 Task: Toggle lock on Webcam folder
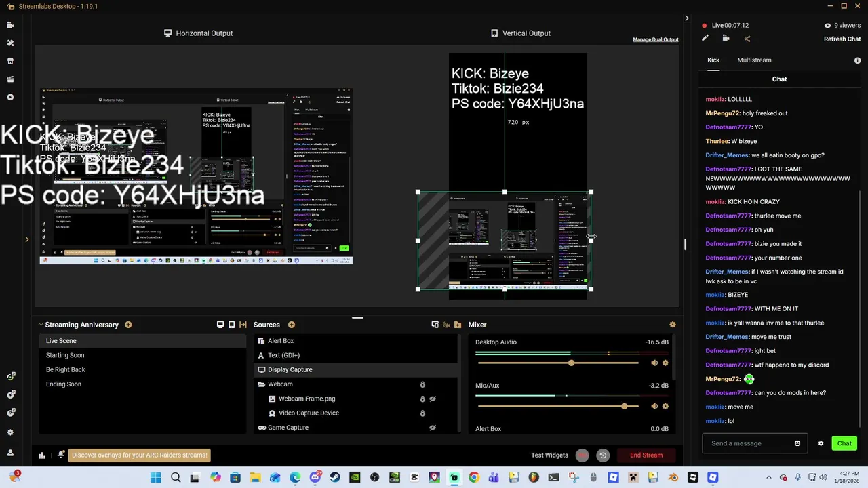click(422, 384)
